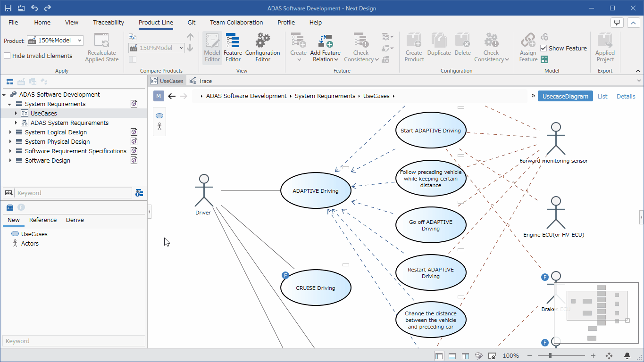Switch to the Details view link
The image size is (644, 362).
tap(626, 96)
